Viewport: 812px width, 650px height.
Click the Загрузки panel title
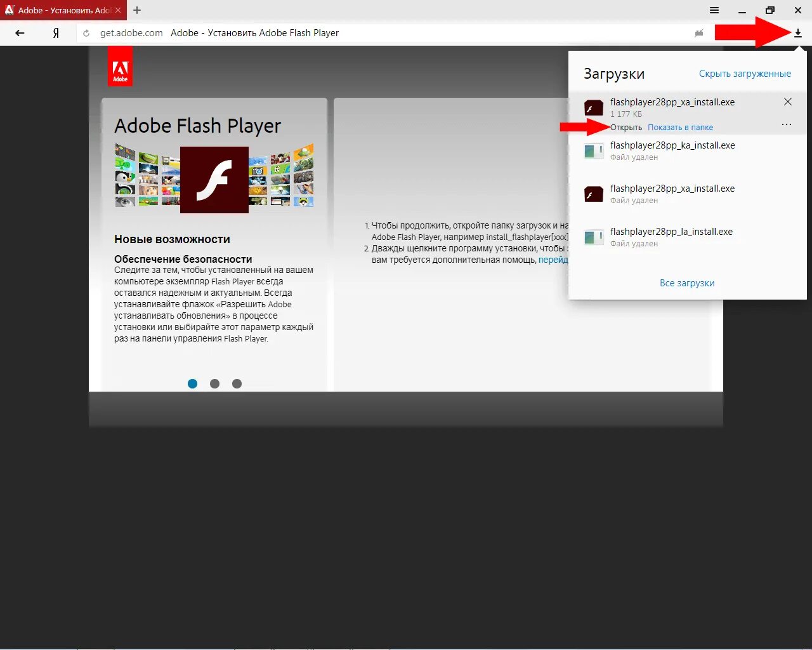point(614,74)
